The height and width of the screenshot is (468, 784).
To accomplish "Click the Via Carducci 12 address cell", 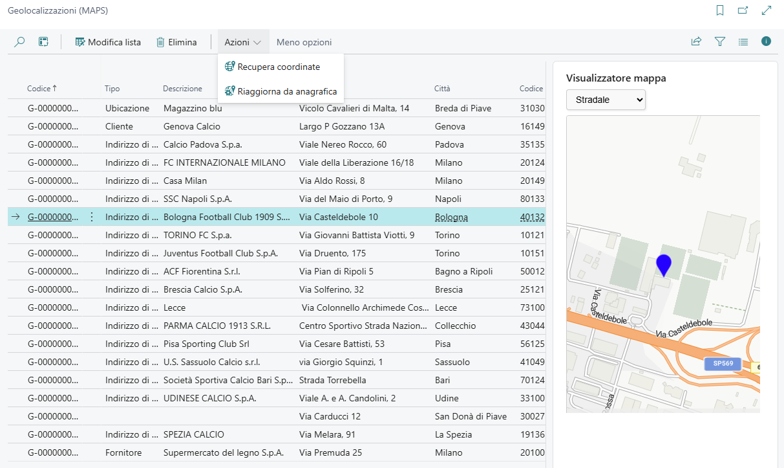I will coord(330,416).
